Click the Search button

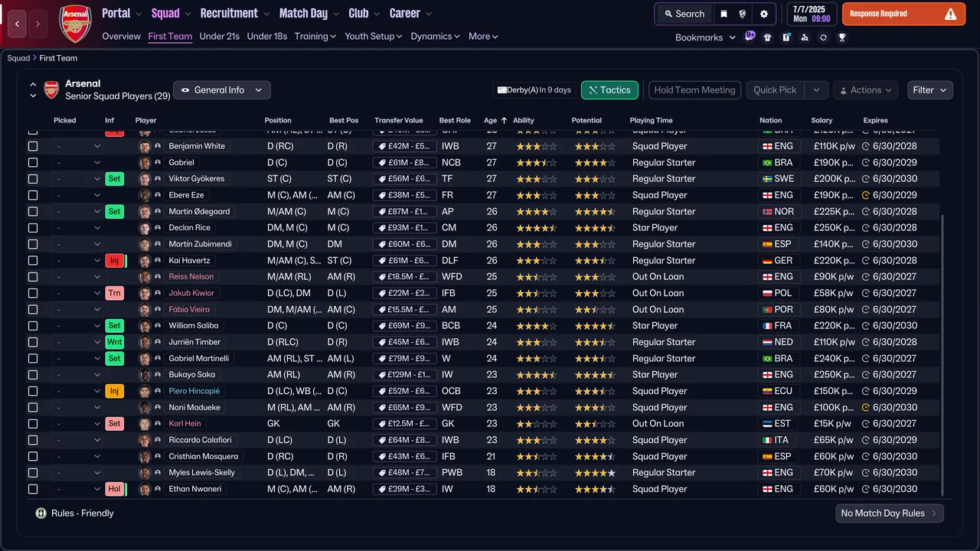(x=684, y=14)
